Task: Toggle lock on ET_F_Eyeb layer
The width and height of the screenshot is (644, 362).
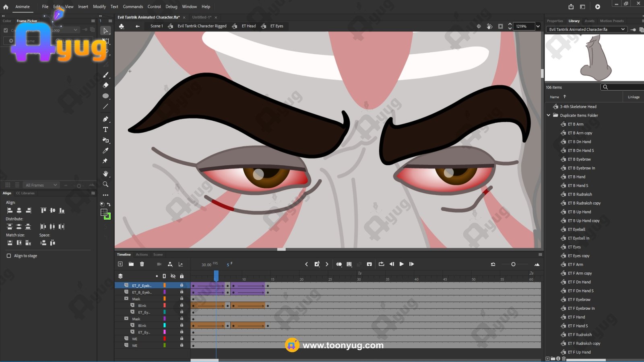Action: click(182, 285)
